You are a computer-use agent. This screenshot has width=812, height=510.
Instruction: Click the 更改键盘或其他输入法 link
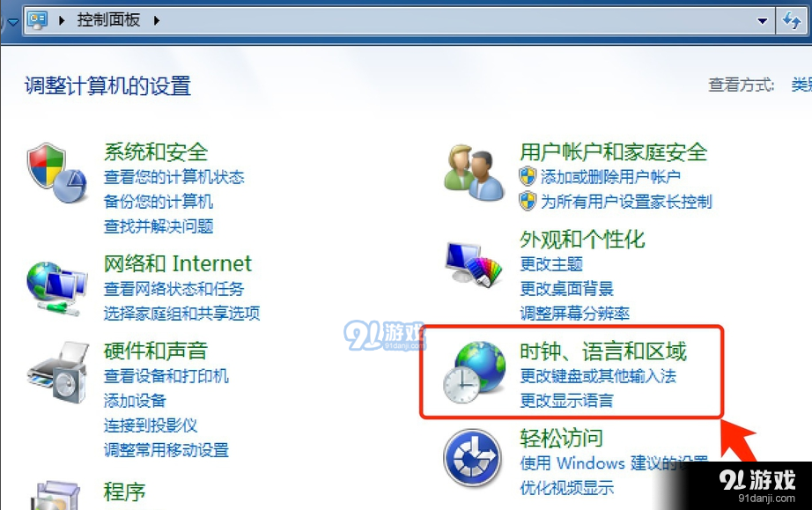(x=598, y=376)
